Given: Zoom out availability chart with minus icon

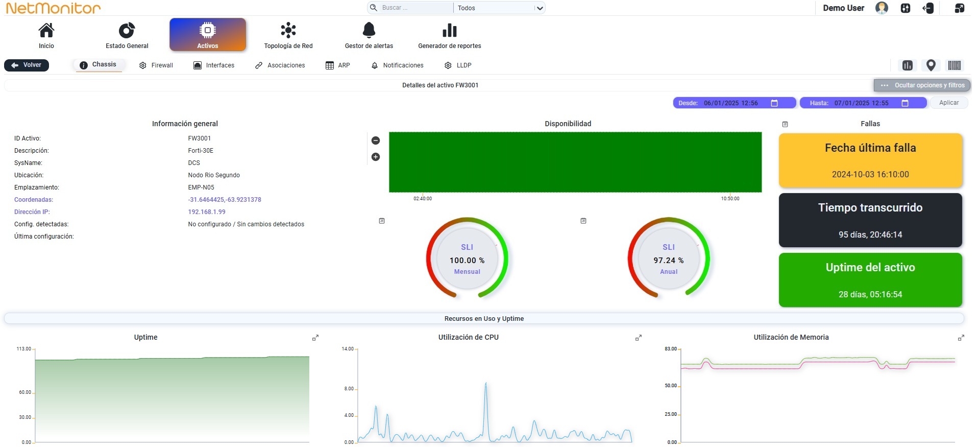Looking at the screenshot, I should 376,140.
